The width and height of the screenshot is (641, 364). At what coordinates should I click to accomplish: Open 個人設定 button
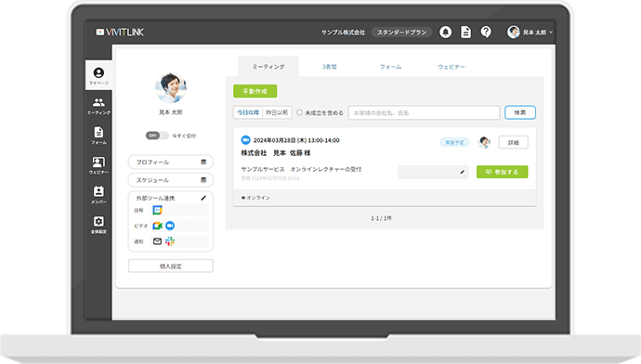tap(171, 266)
